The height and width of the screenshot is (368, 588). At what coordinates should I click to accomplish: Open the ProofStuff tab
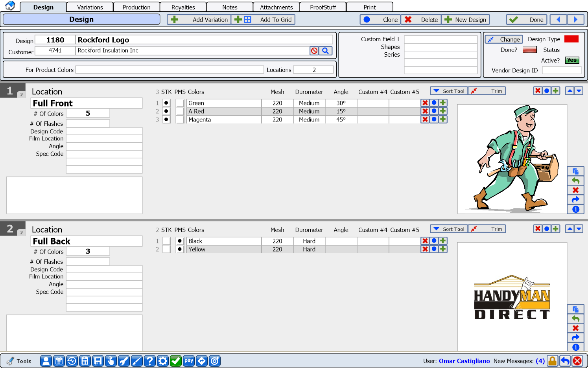click(x=323, y=7)
